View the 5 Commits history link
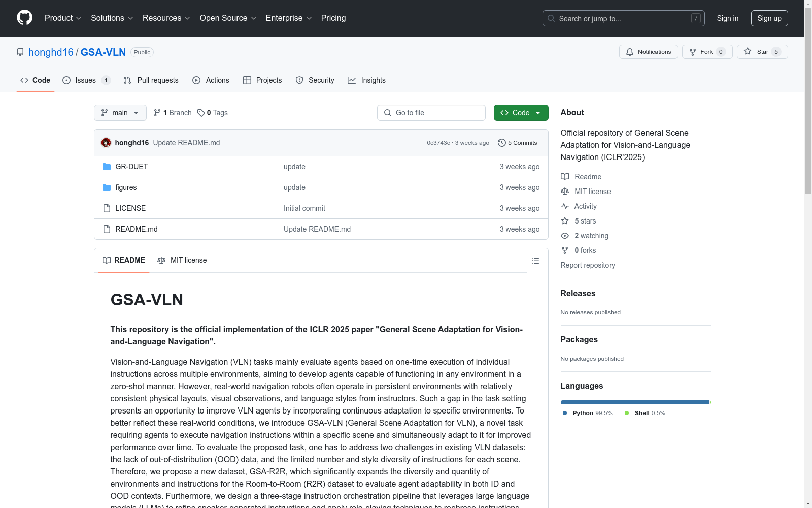 pos(517,143)
